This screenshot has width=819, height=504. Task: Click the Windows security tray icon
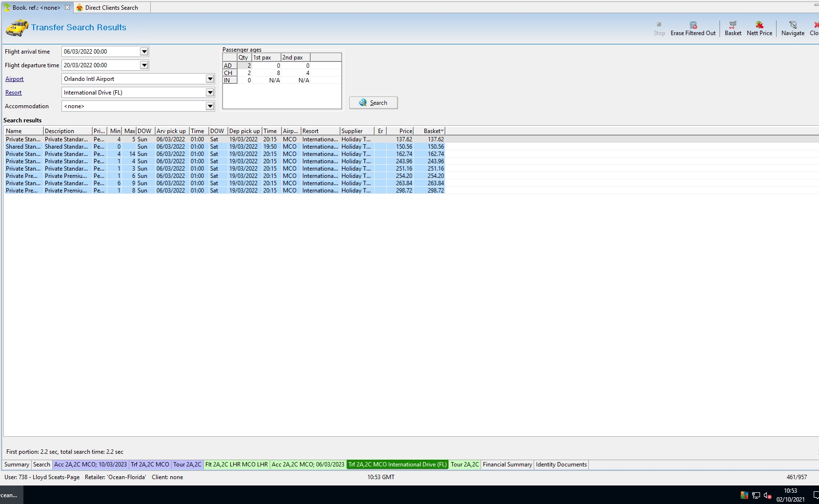click(x=744, y=496)
